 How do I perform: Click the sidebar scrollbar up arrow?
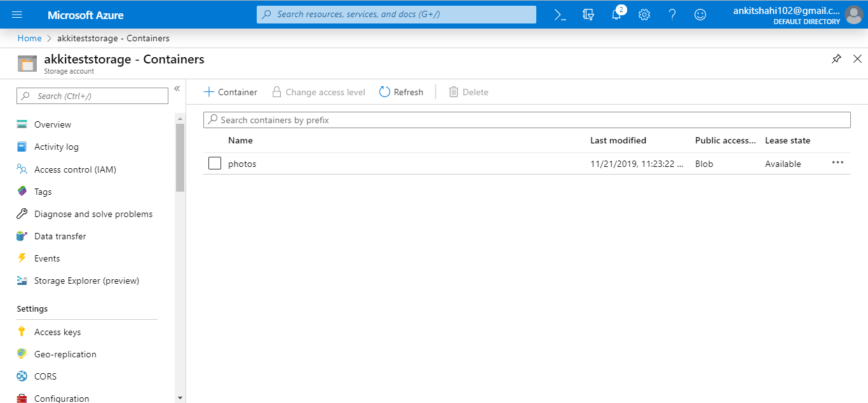(180, 119)
